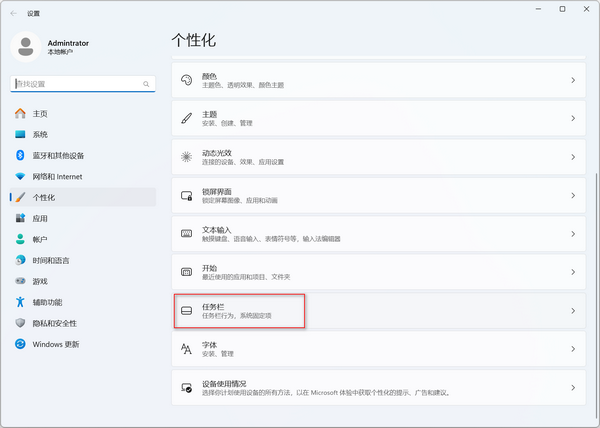Click the 设备使用情况 device usage icon
600x428 pixels.
point(186,387)
